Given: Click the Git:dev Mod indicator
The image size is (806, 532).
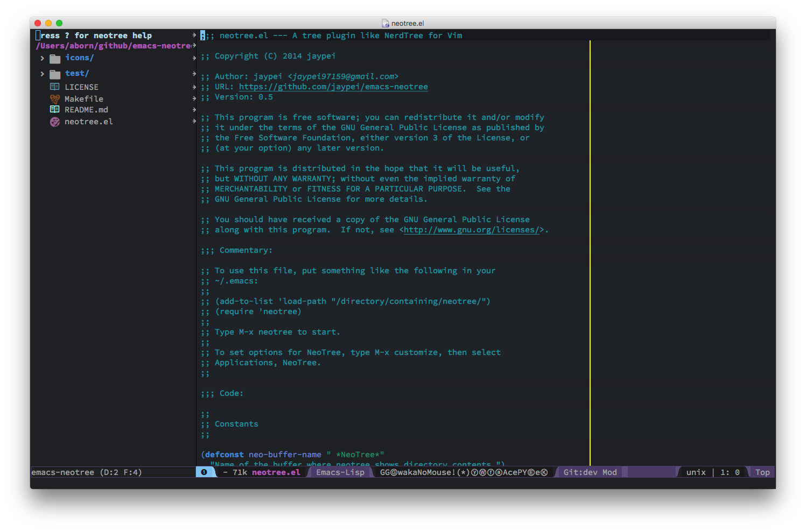Looking at the screenshot, I should click(590, 472).
